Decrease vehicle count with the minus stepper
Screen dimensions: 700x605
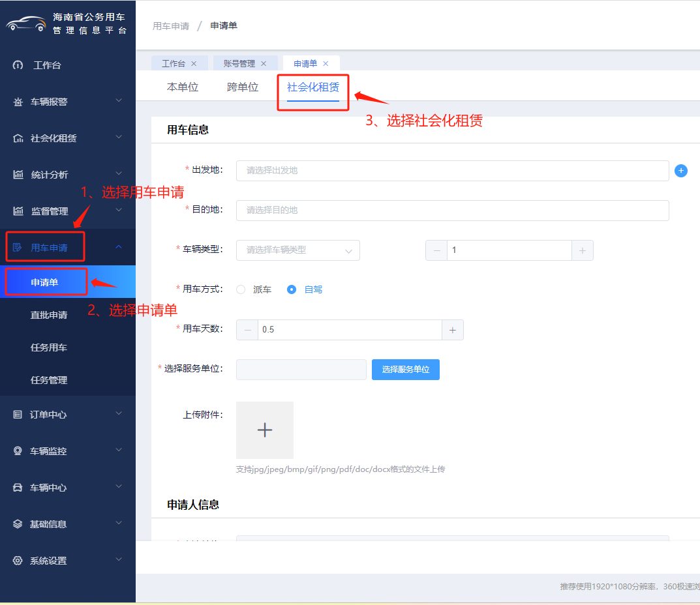436,250
